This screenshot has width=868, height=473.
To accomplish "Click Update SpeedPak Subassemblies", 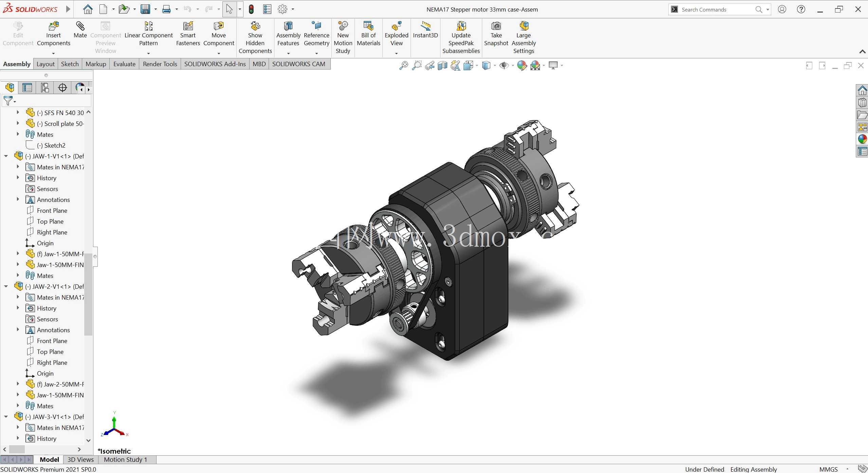I will 461,38.
